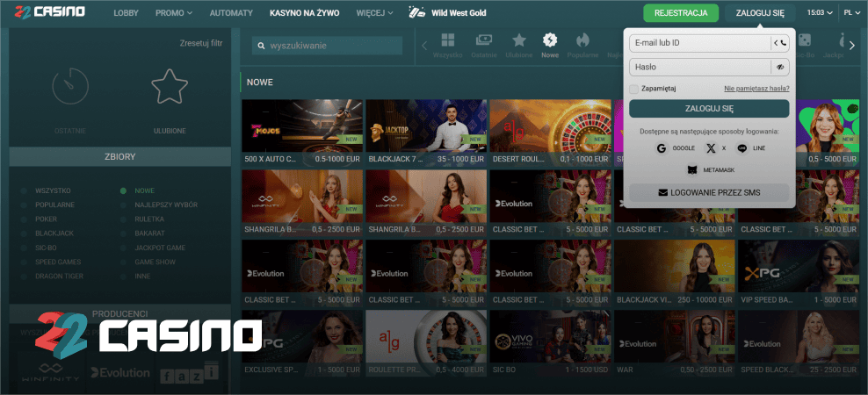Select Ruletka in the Zbiory list
This screenshot has height=395, width=868.
click(148, 219)
